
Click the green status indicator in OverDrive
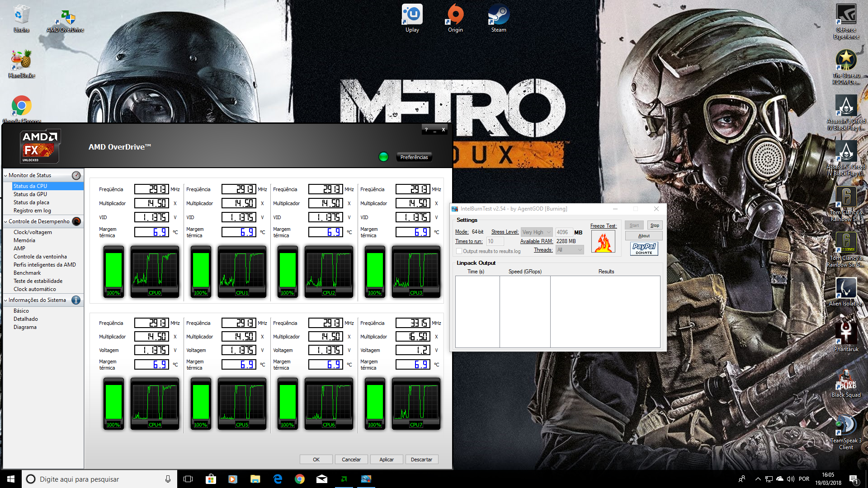point(383,157)
